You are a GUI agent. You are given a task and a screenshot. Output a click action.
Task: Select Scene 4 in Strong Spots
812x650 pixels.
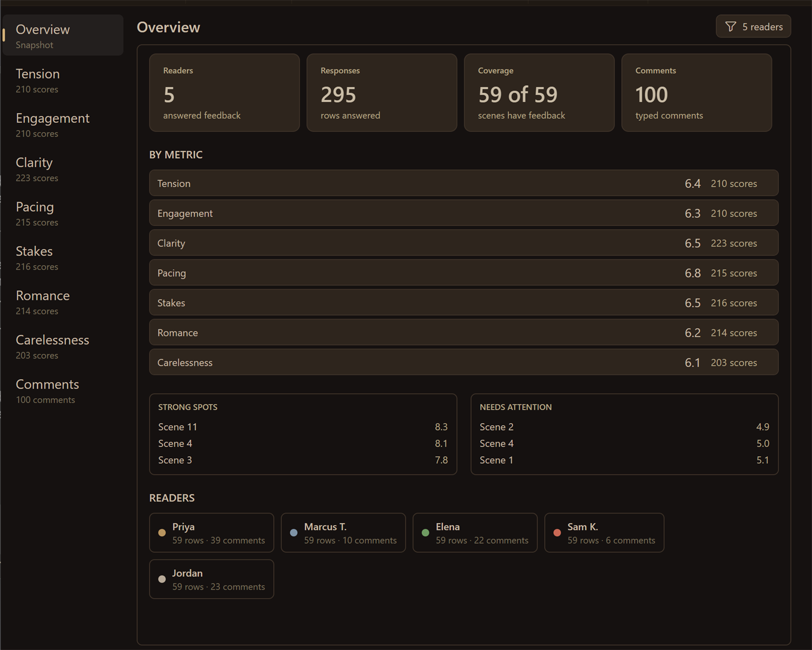303,444
